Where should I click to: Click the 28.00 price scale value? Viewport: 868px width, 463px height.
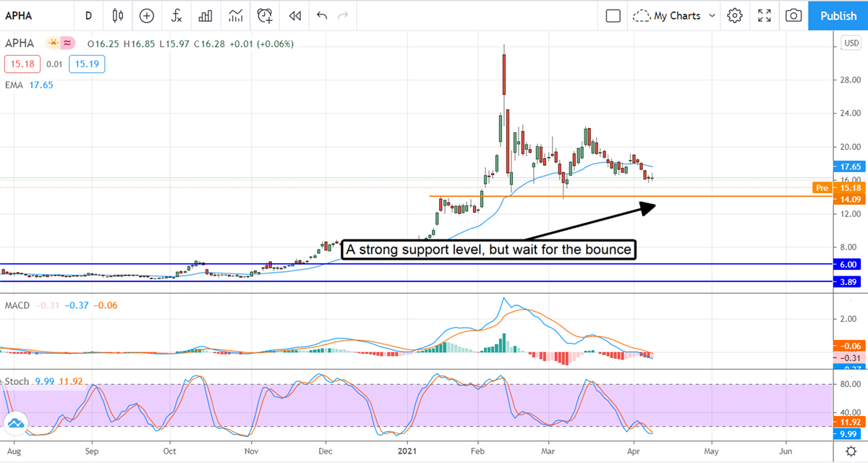851,80
